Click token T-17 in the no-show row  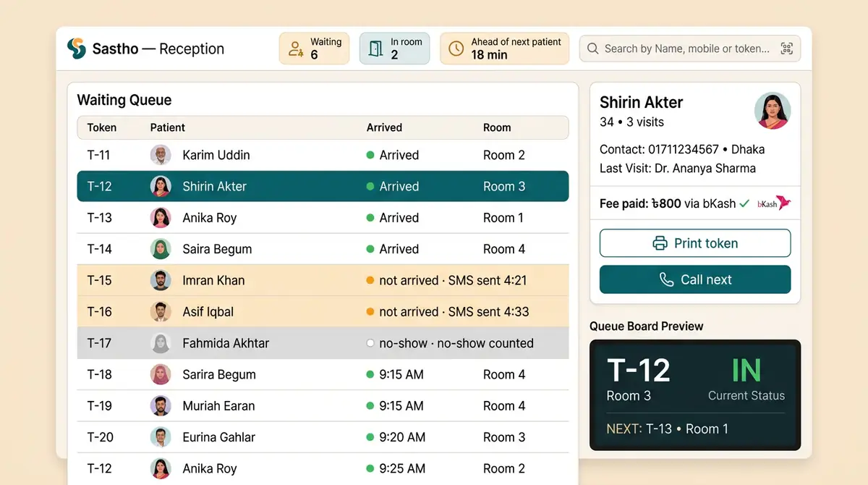(x=100, y=343)
